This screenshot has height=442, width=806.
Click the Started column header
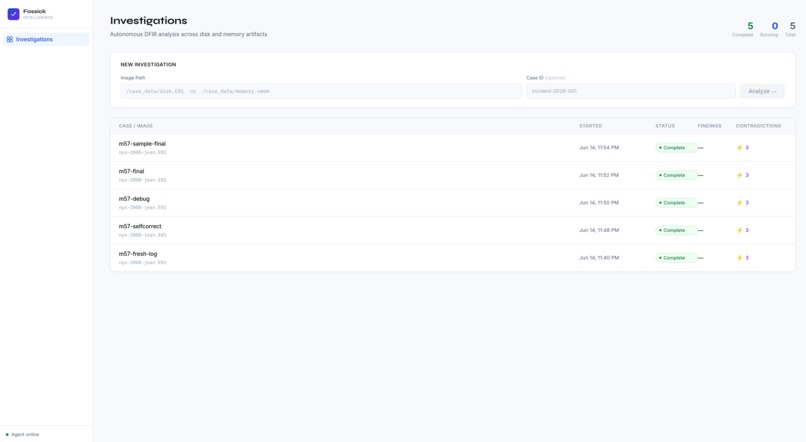590,126
